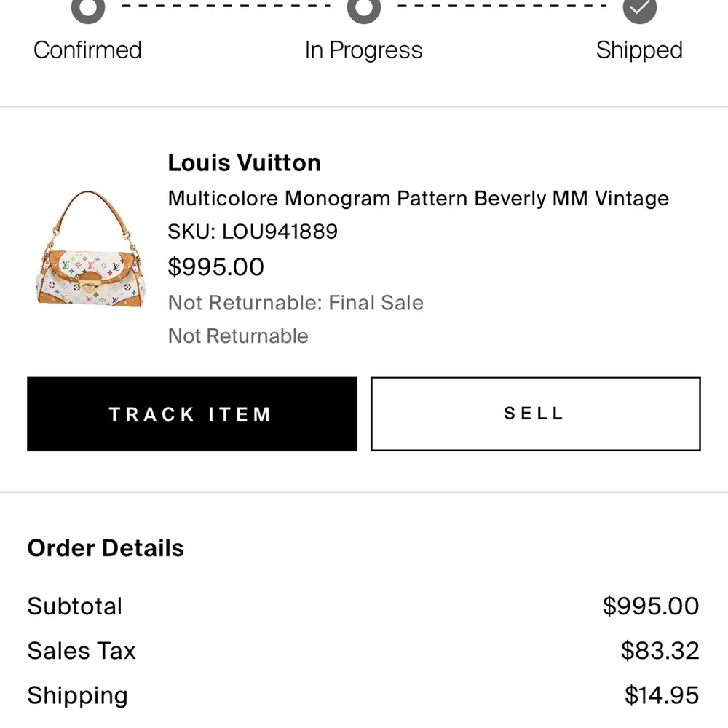728x728 pixels.
Task: Click the Sell button
Action: tap(534, 414)
